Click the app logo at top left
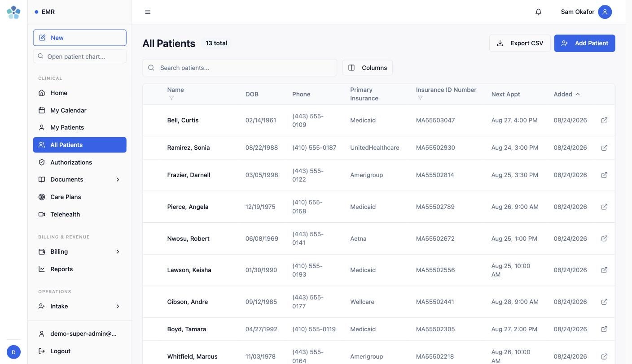This screenshot has width=632, height=364. pos(13,12)
